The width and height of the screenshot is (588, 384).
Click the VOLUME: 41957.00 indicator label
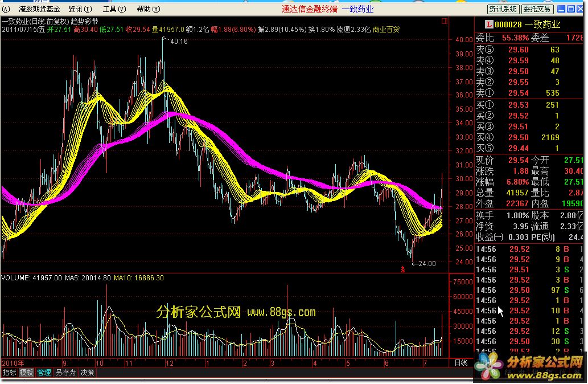point(31,278)
